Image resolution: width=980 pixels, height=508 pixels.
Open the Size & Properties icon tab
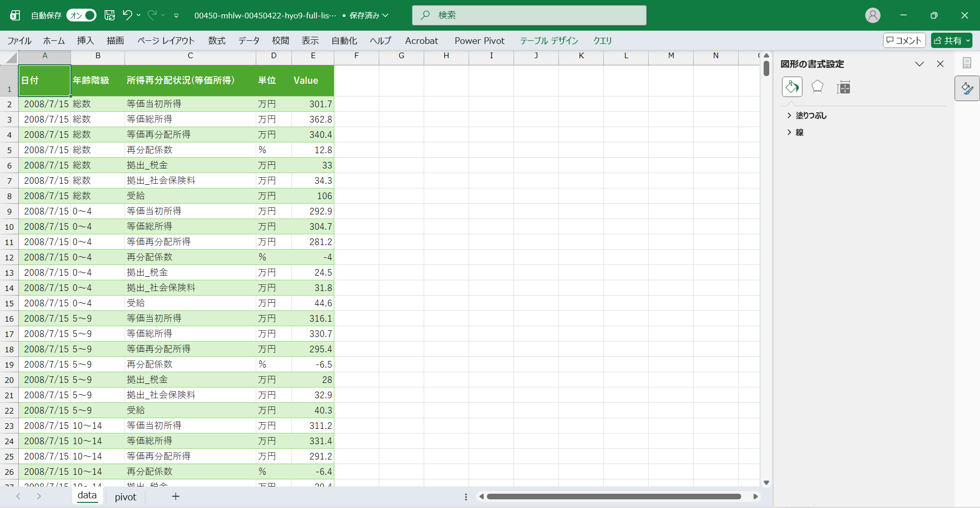(x=843, y=87)
